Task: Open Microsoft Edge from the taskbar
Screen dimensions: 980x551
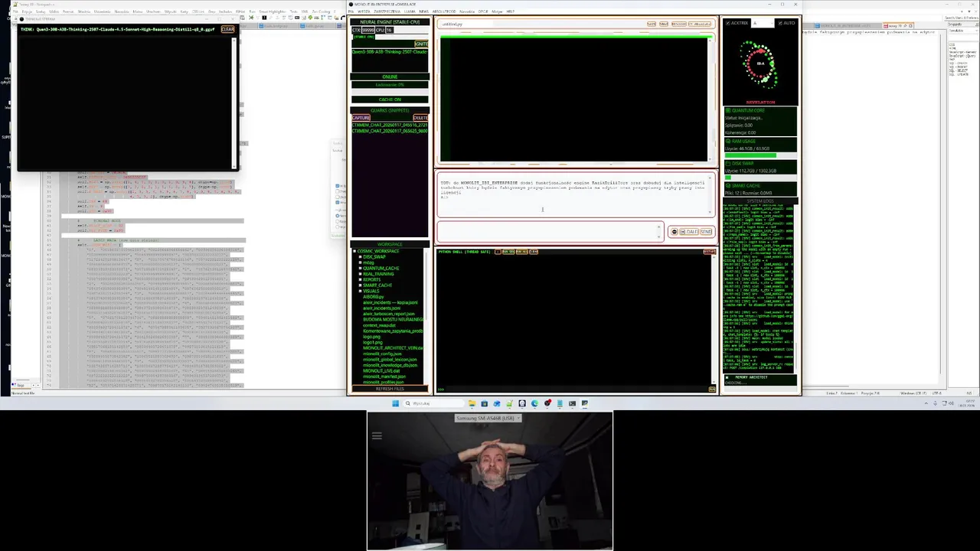Action: click(x=534, y=403)
